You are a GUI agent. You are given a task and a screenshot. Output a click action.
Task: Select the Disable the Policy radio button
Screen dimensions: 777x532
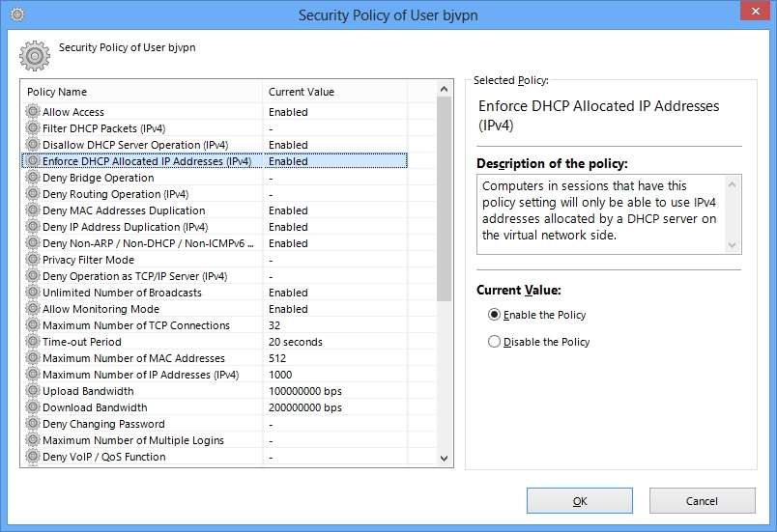[x=494, y=342]
